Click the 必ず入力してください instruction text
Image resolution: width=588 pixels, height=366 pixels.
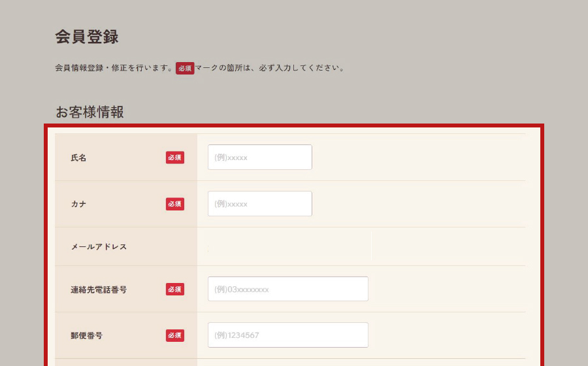[307, 68]
